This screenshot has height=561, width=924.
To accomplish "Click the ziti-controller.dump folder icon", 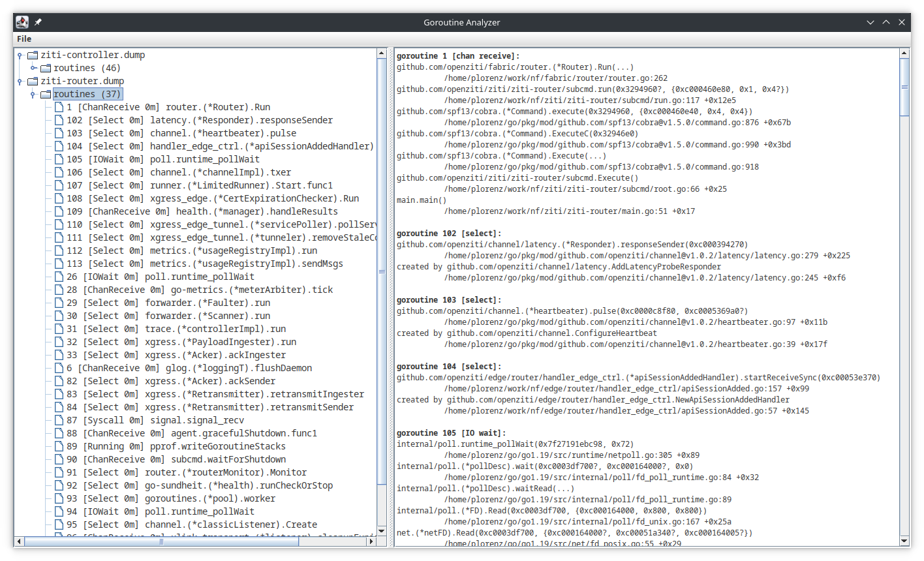I will 33,55.
